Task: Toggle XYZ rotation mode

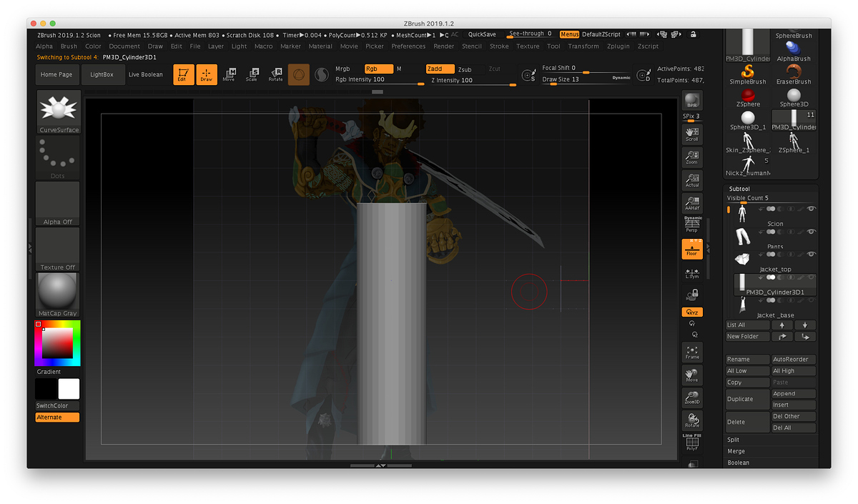Action: pos(691,312)
